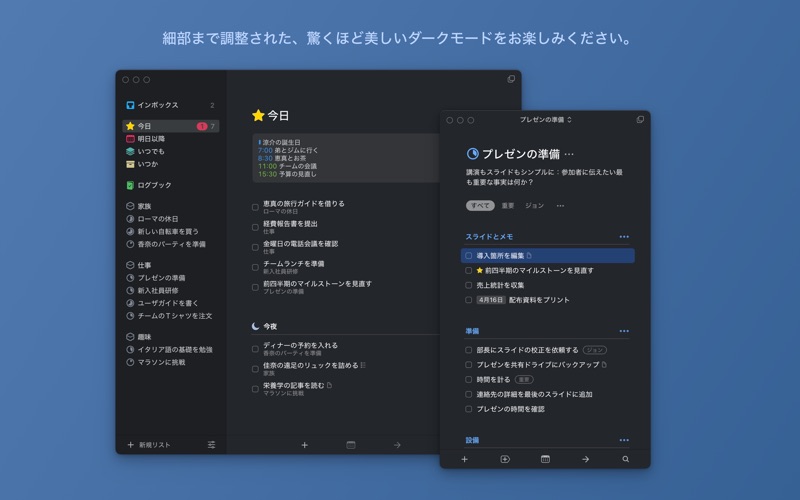
Task: Check 前四半期のマイルストーンを見直す in project window
Action: pos(468,270)
